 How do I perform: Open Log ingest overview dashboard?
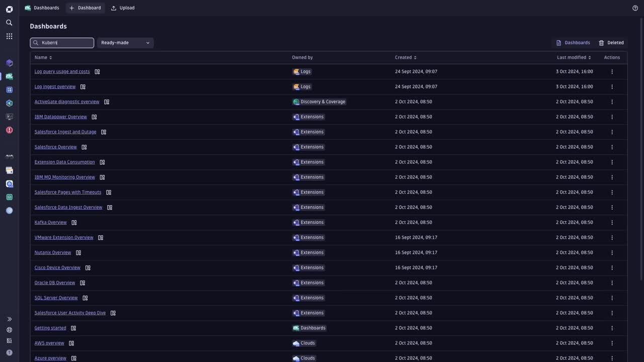55,86
